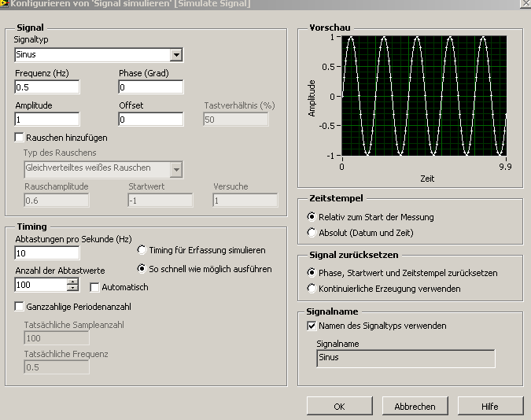531x420 pixels.
Task: Click the Abbrechen button
Action: (x=415, y=406)
